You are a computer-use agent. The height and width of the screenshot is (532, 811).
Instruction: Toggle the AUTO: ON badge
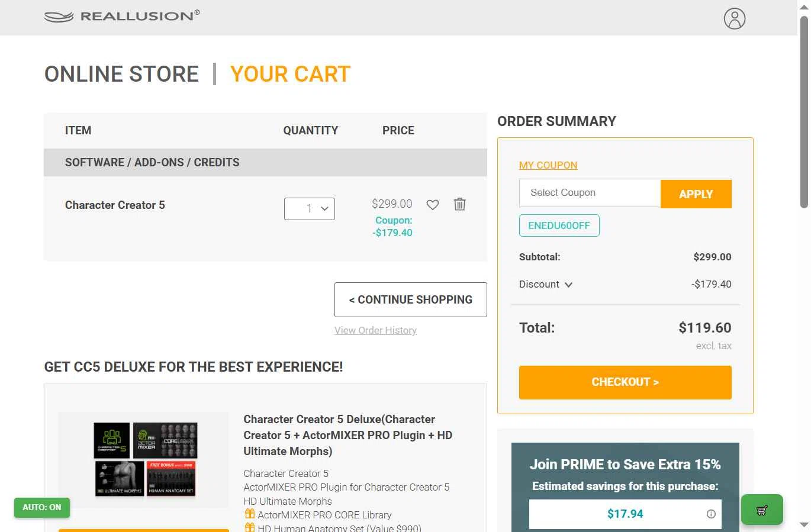tap(42, 507)
